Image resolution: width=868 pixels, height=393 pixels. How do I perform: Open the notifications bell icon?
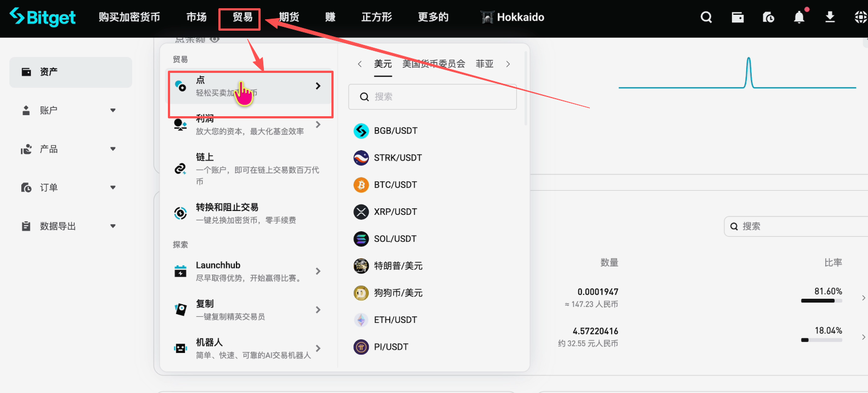(x=799, y=18)
